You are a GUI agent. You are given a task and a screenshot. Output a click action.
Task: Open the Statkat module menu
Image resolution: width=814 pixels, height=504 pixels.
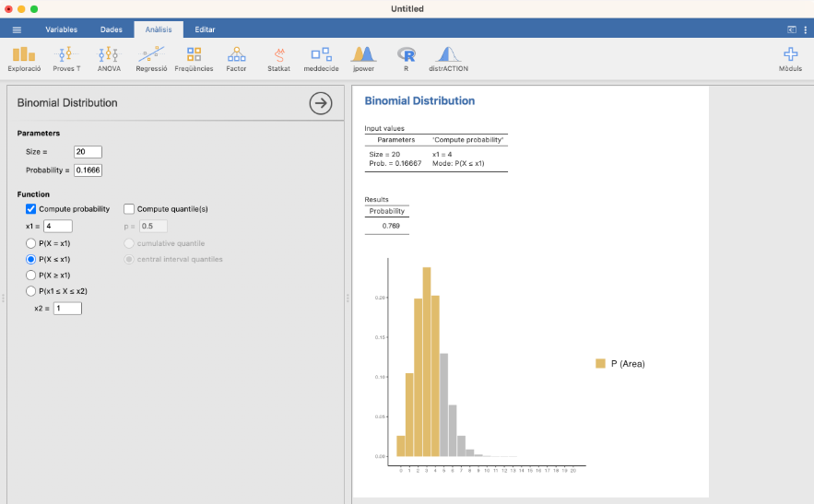tap(278, 59)
